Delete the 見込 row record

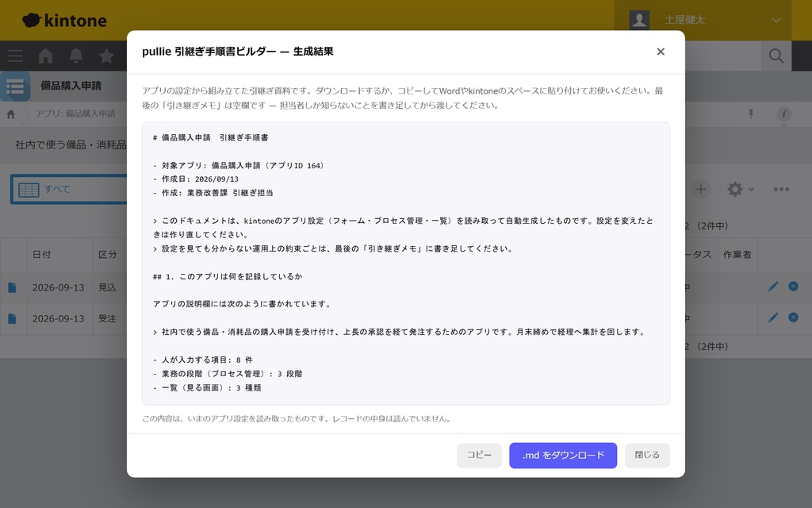point(793,286)
